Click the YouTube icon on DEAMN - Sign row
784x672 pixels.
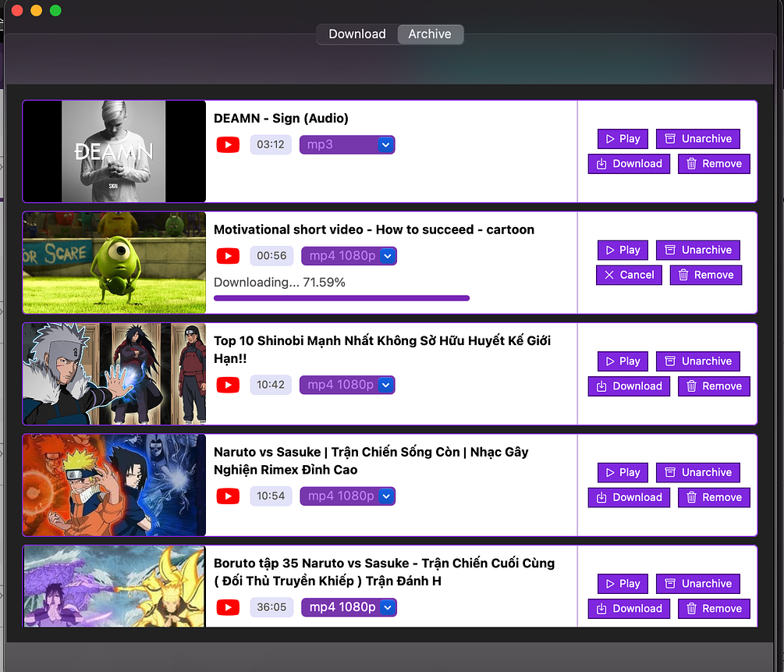tap(228, 144)
